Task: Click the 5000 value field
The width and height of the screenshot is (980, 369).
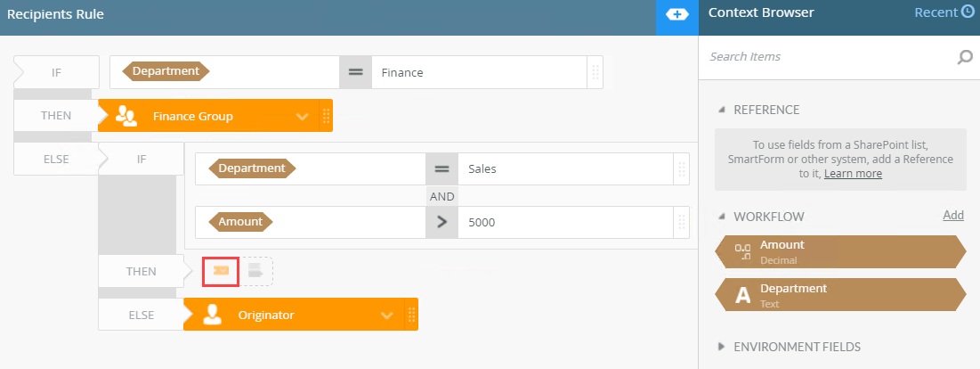Action: pyautogui.click(x=565, y=222)
